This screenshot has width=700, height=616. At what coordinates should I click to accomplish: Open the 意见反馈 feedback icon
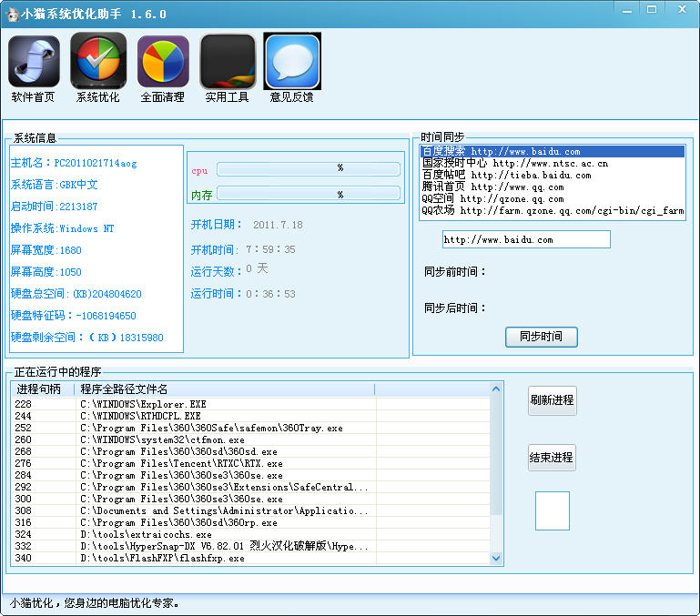tap(292, 62)
